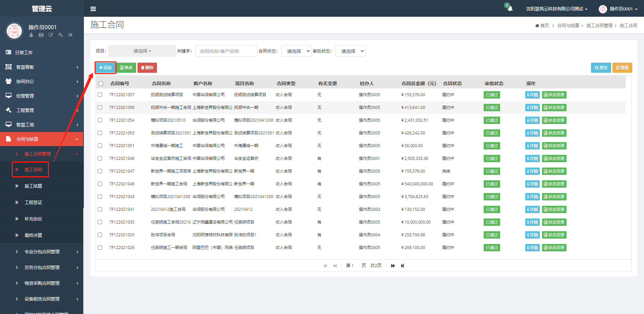
Task: Go to first page pagination icon
Action: [x=325, y=266]
